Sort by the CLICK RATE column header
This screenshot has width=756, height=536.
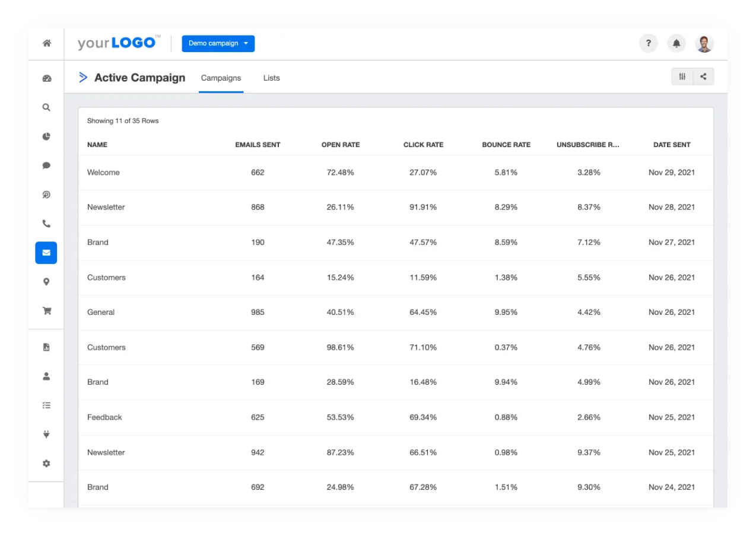tap(423, 145)
